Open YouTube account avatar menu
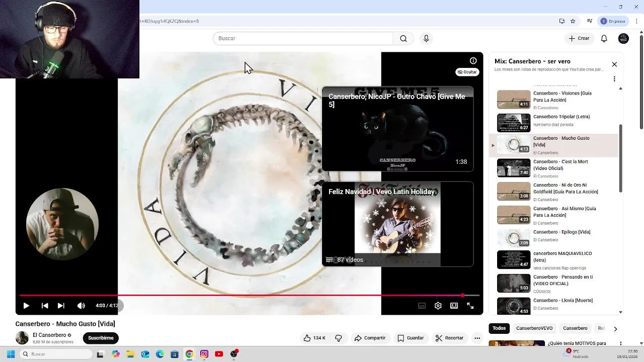Screen dimensions: 644x362 (623, 39)
